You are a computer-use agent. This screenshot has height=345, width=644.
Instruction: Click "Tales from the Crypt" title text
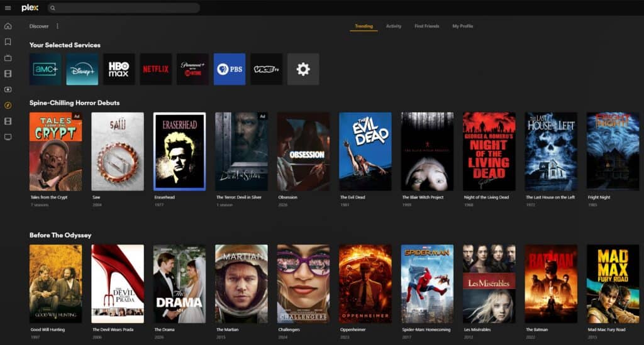click(x=49, y=197)
